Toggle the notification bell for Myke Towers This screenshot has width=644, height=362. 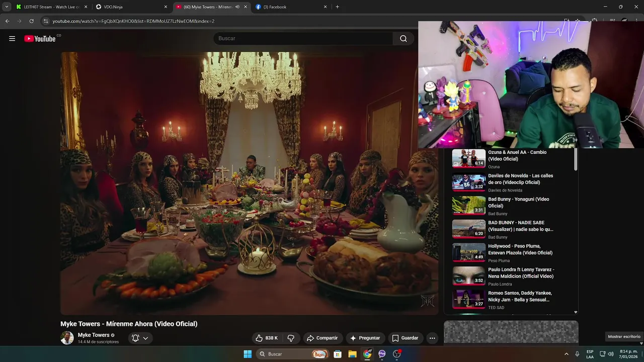[x=135, y=338]
